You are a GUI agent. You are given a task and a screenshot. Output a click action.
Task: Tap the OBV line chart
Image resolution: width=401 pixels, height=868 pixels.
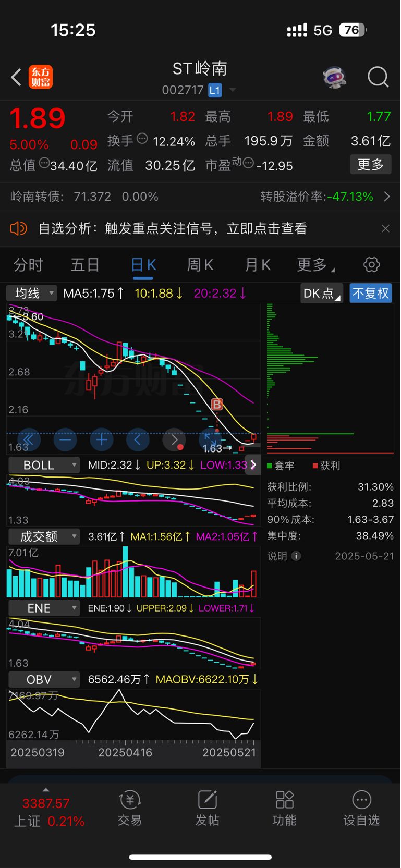(x=133, y=714)
